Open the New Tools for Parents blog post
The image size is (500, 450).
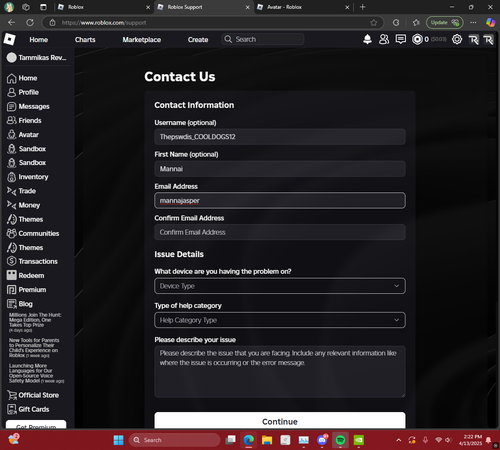click(34, 348)
